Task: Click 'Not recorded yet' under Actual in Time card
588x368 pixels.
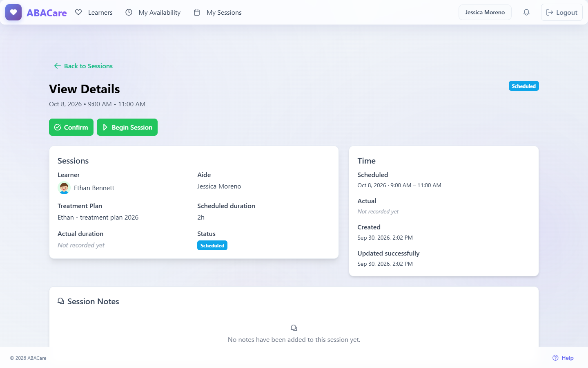Action: (378, 211)
